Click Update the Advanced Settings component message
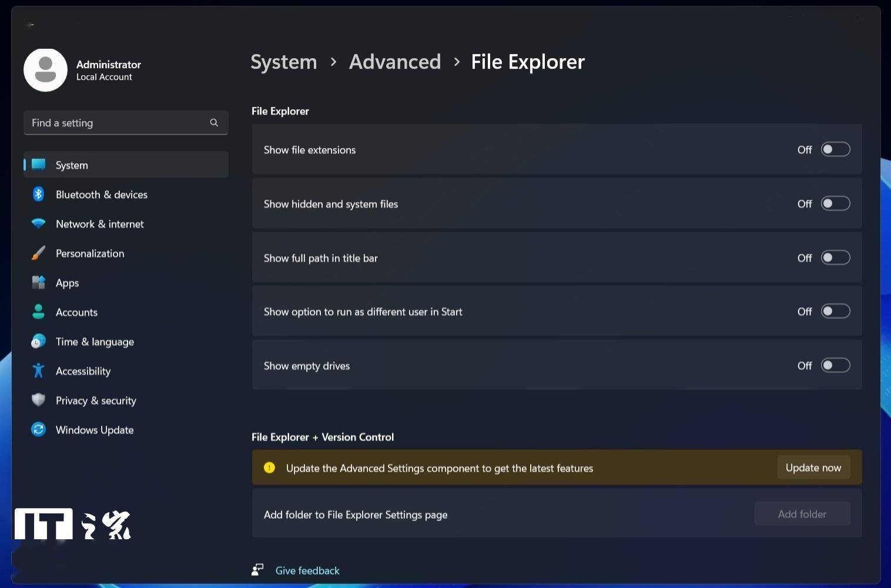The width and height of the screenshot is (891, 588). point(440,468)
